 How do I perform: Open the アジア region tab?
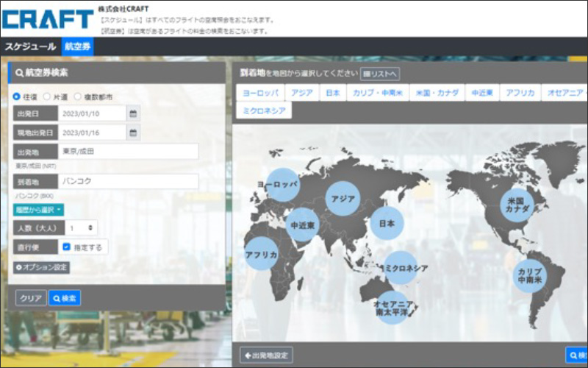[302, 93]
